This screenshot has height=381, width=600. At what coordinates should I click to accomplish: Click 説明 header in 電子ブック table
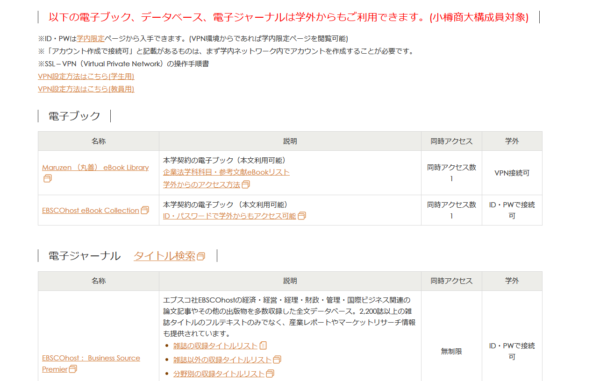[290, 141]
